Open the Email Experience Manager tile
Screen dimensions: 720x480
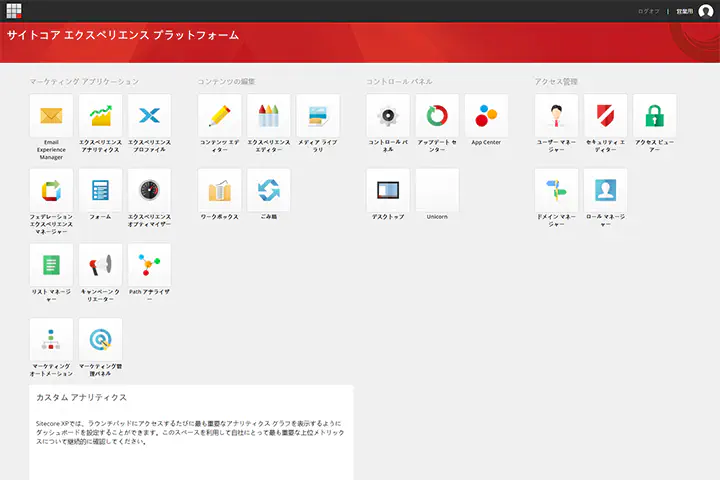click(x=51, y=116)
